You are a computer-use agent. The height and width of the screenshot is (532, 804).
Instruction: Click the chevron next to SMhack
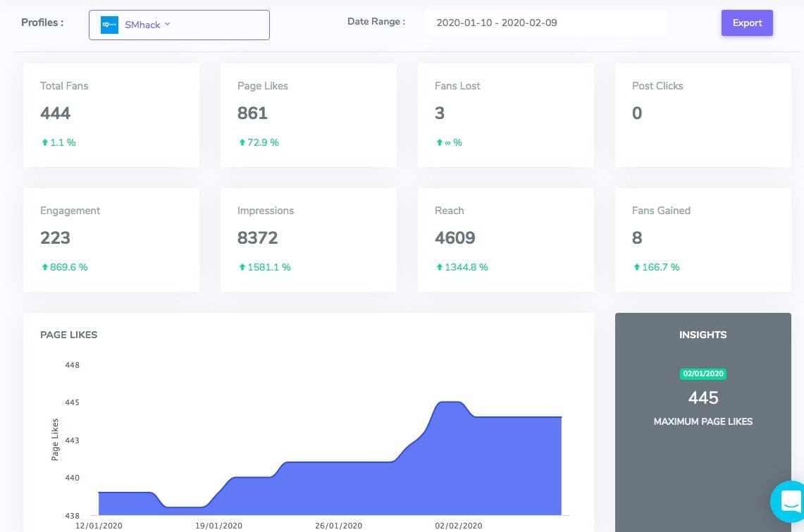coord(168,25)
